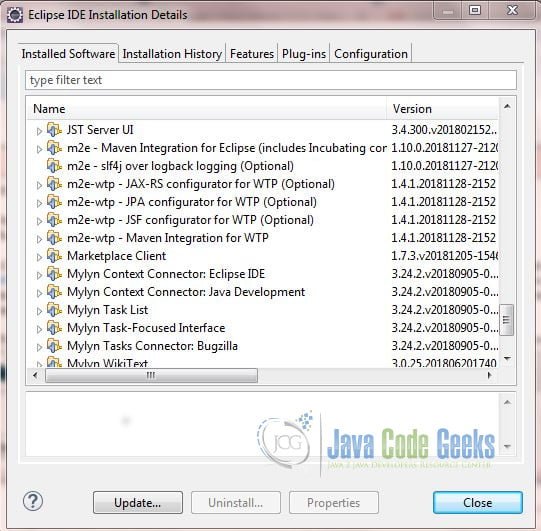Click the vertical scrollbar thumb of software list

506,319
